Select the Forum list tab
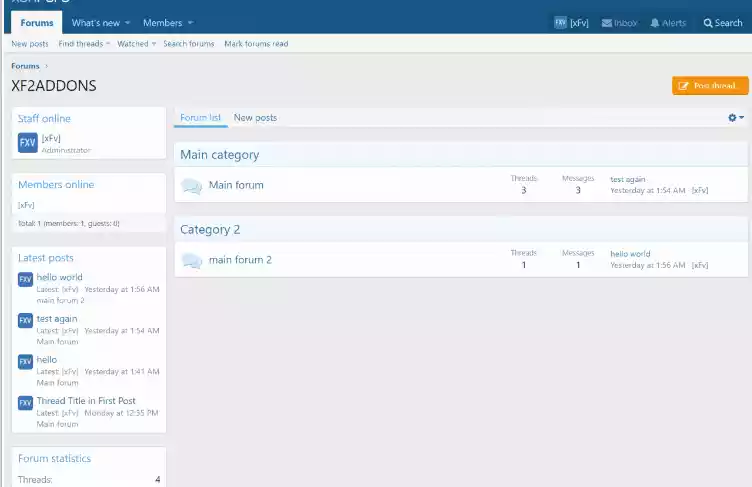752x487 pixels. point(200,118)
